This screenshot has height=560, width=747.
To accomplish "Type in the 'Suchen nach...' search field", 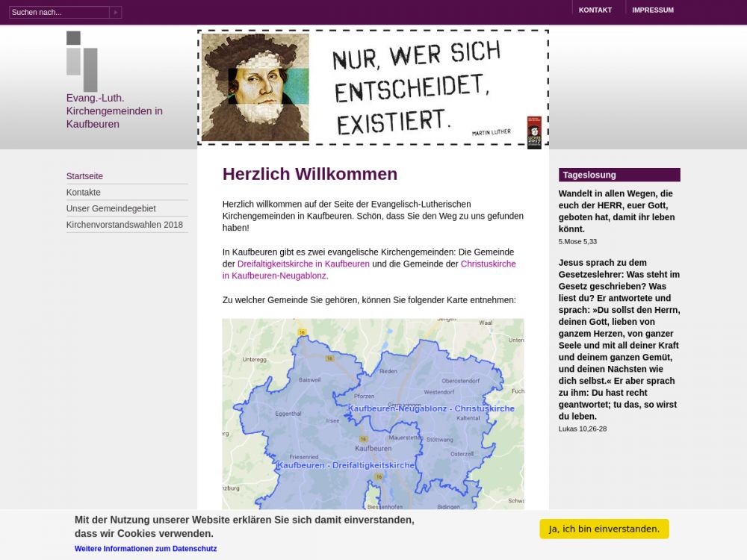I will (x=59, y=12).
